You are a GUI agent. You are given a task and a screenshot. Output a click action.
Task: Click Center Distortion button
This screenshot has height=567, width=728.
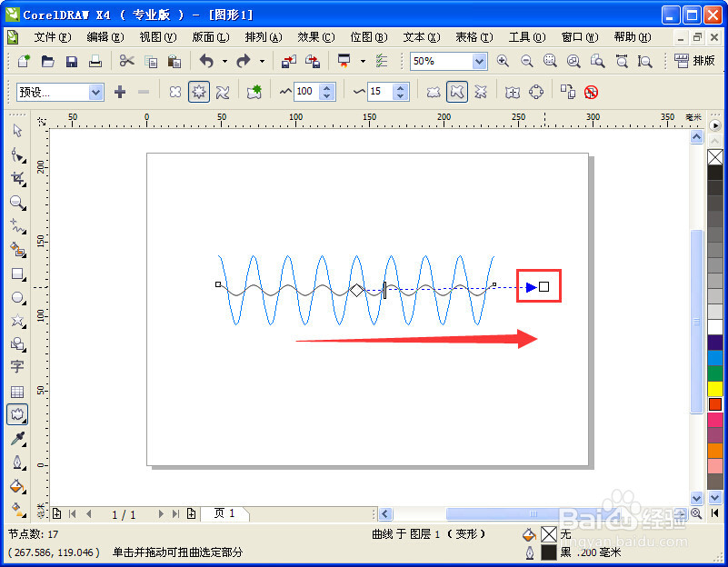coord(512,92)
